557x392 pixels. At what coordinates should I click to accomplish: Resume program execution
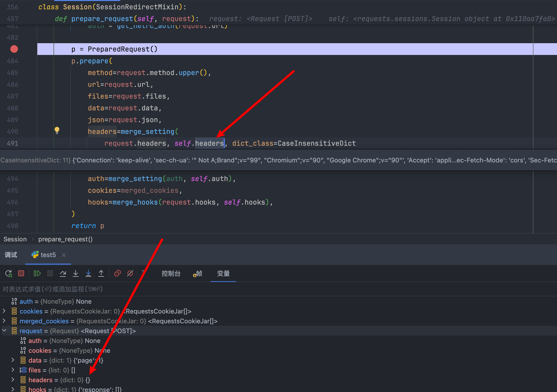coord(37,273)
